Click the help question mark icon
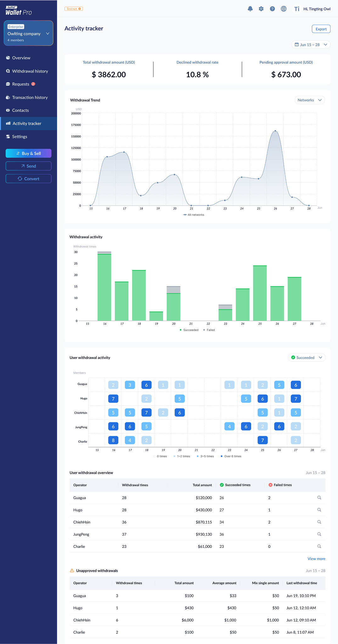The width and height of the screenshot is (338, 644). click(272, 9)
